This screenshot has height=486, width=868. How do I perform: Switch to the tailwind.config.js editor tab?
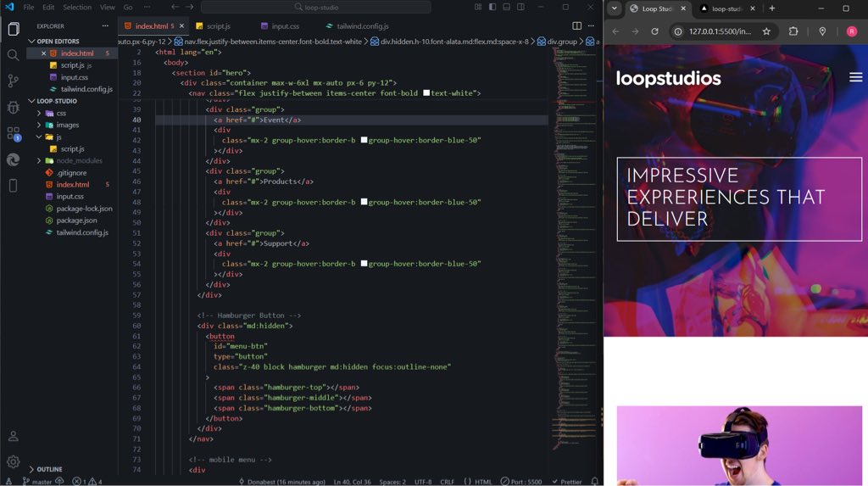coord(363,26)
